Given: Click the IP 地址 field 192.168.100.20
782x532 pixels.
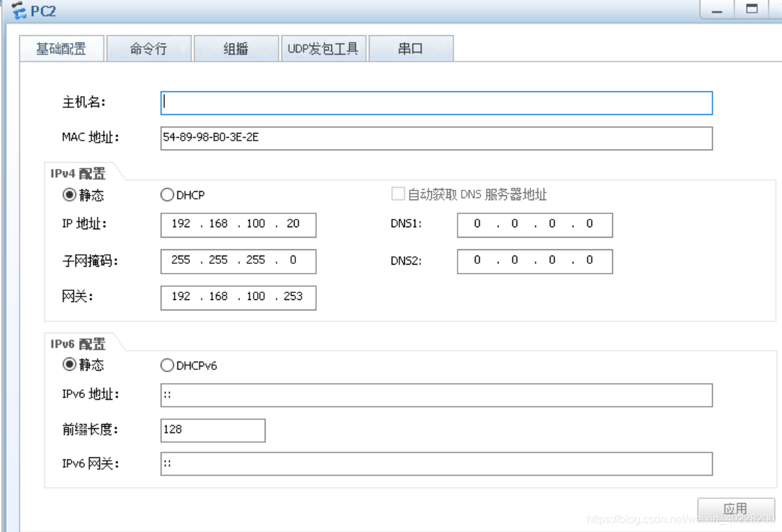Looking at the screenshot, I should (x=238, y=225).
